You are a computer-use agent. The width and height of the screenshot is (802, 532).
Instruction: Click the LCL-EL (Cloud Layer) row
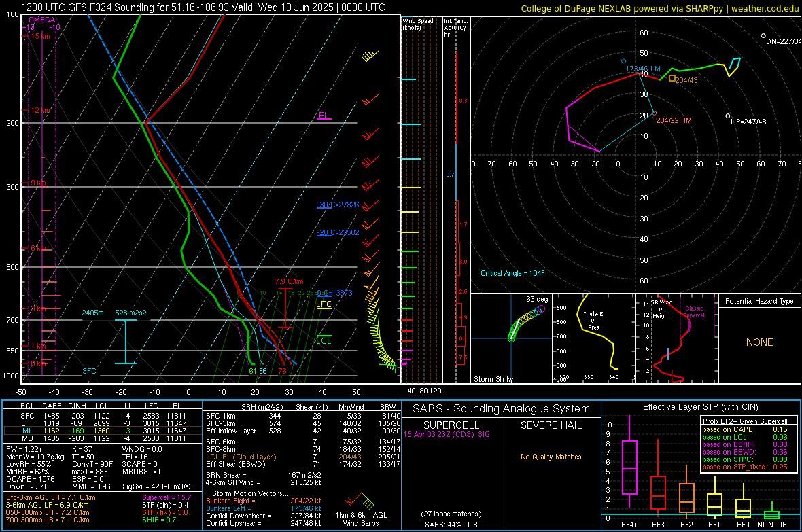303,457
